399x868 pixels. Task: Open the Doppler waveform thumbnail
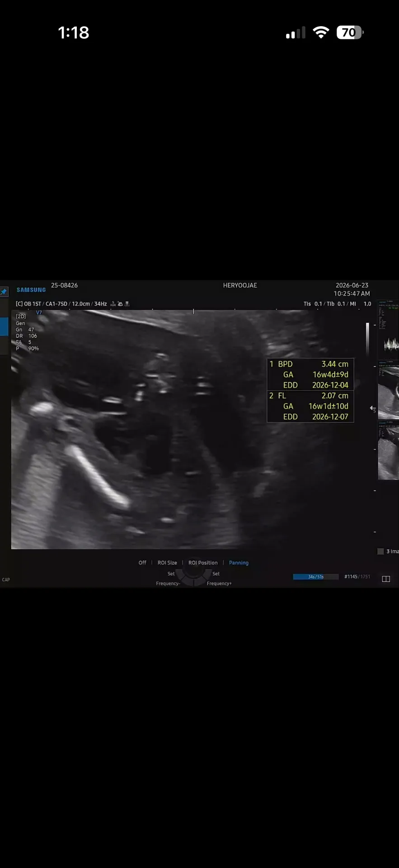(389, 330)
